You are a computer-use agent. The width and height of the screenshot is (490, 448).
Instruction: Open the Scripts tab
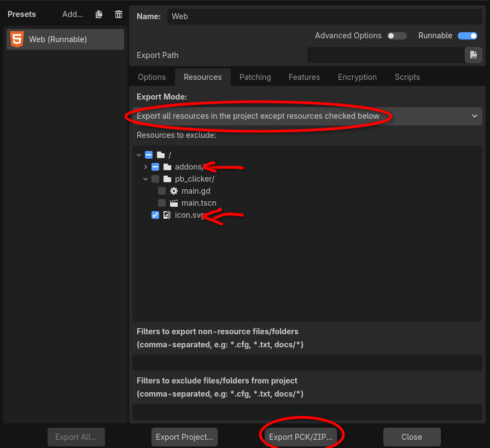click(x=407, y=77)
